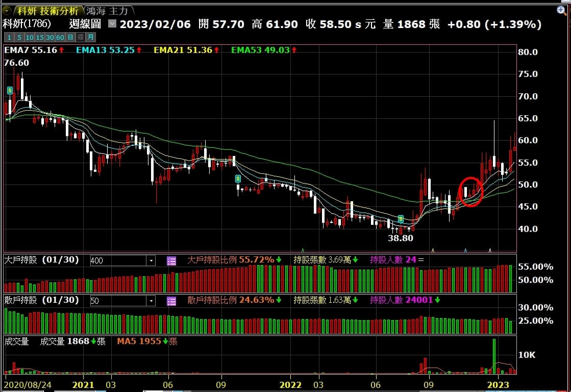Click the 1-minute timeframe button
This screenshot has height=392, width=571.
[x=9, y=37]
